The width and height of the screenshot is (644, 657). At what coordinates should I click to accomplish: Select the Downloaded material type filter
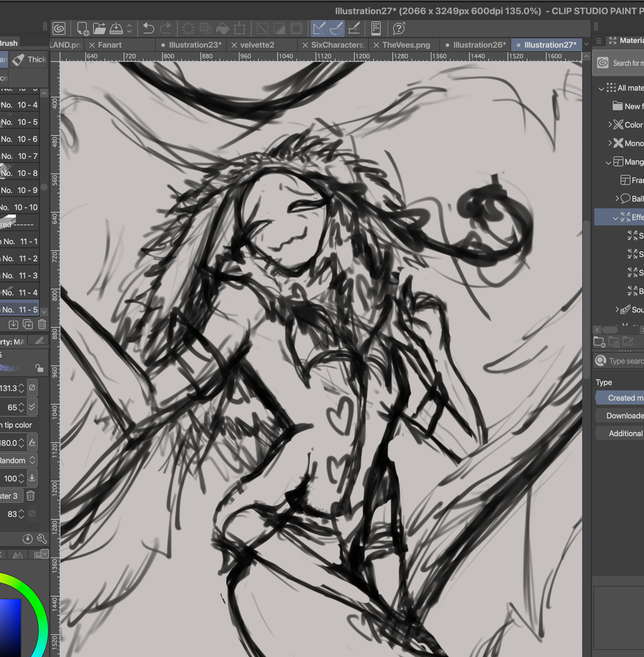pyautogui.click(x=624, y=416)
